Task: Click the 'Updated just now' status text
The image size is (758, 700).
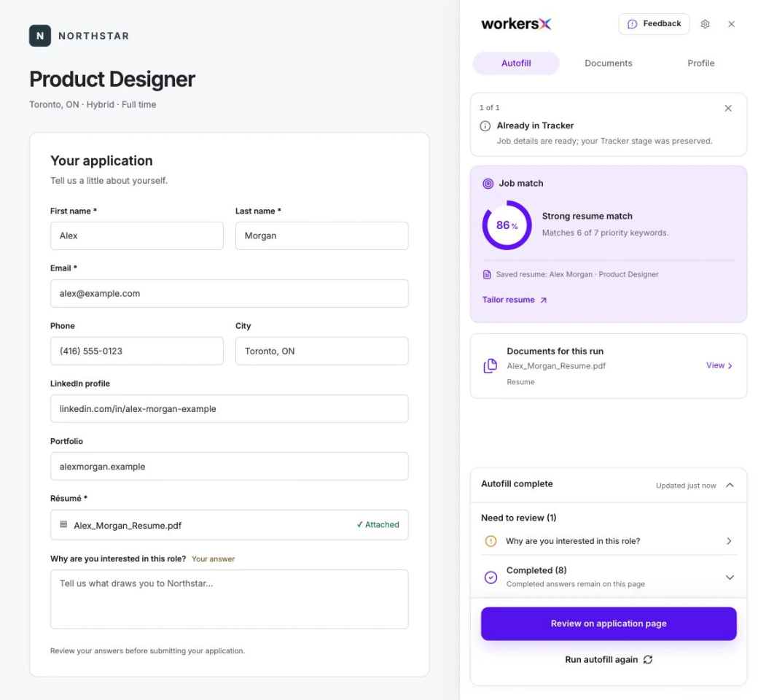Action: point(686,486)
